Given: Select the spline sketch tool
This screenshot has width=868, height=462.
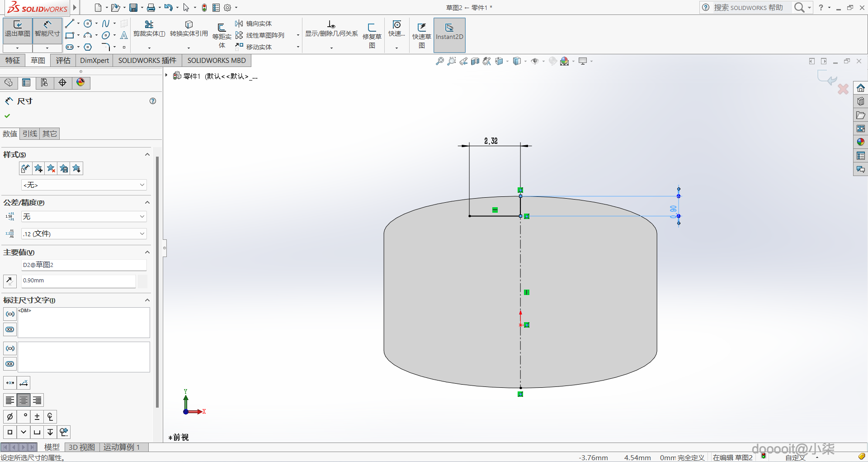Looking at the screenshot, I should 105,24.
